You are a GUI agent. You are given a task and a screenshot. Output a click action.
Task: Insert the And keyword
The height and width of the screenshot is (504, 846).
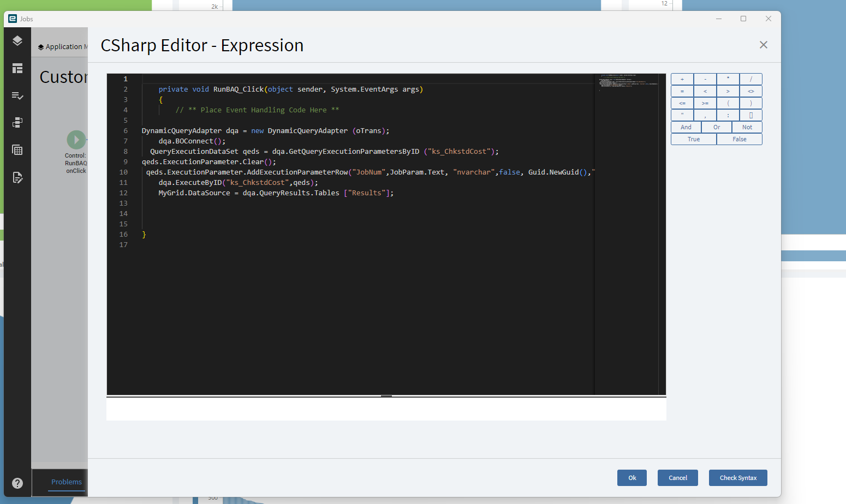click(686, 127)
